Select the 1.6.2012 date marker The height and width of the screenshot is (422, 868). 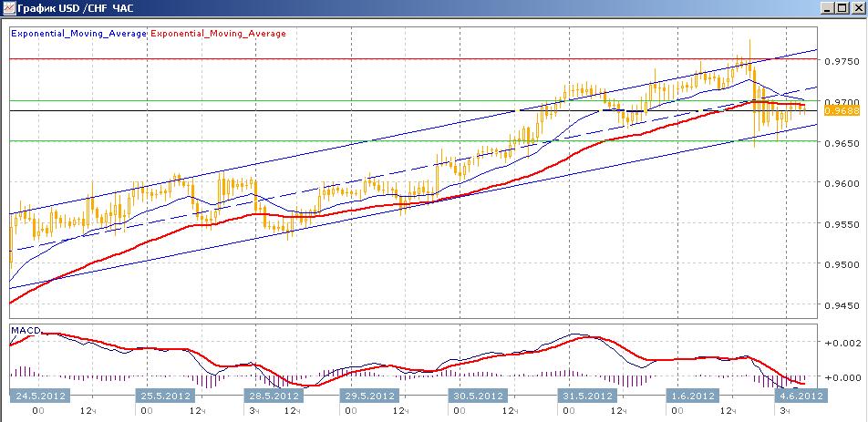tap(692, 396)
